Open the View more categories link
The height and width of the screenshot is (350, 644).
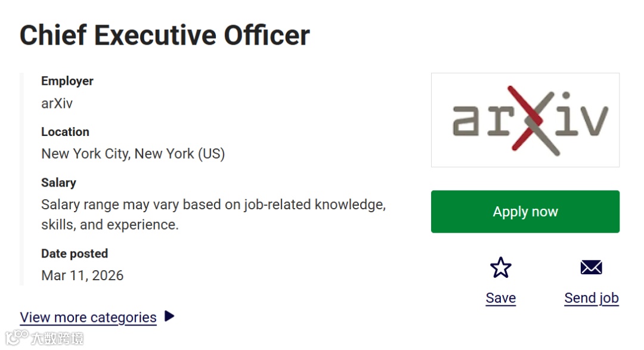click(88, 317)
